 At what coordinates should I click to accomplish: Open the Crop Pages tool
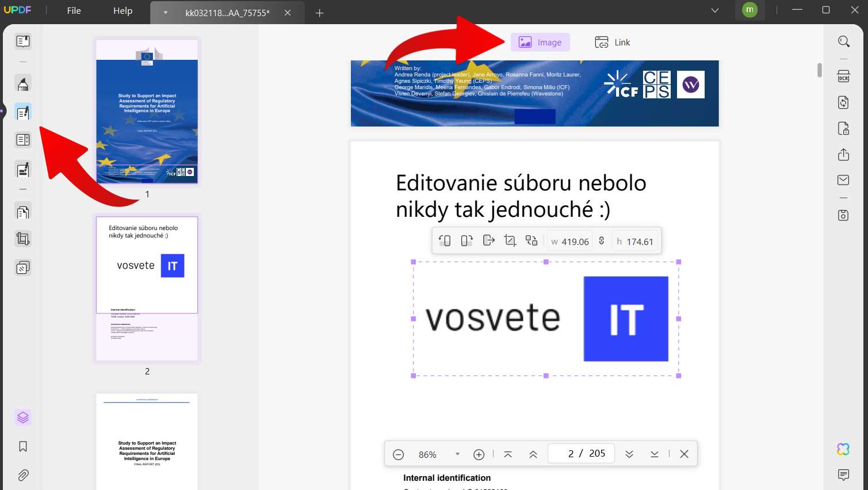point(23,239)
